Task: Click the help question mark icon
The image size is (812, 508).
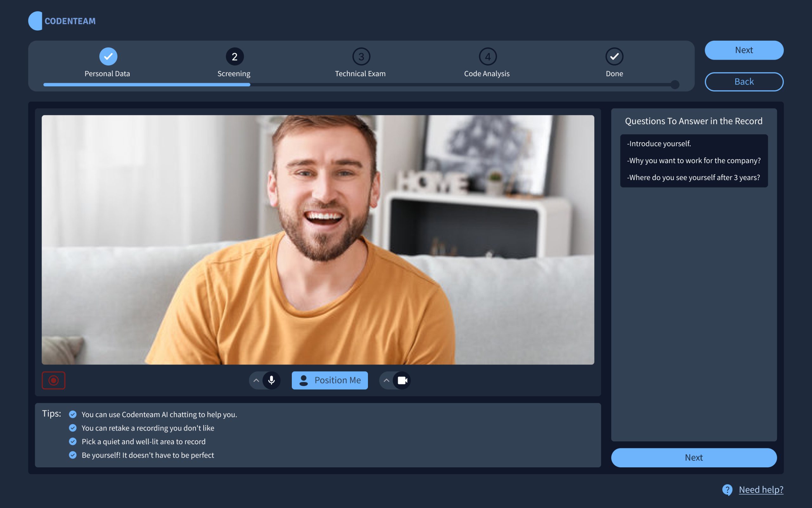Action: (x=727, y=490)
